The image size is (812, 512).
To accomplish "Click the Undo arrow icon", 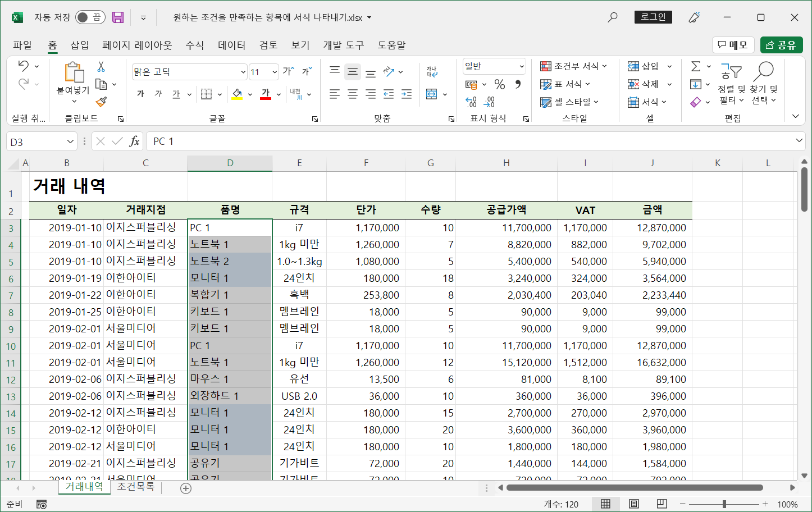I will 23,66.
